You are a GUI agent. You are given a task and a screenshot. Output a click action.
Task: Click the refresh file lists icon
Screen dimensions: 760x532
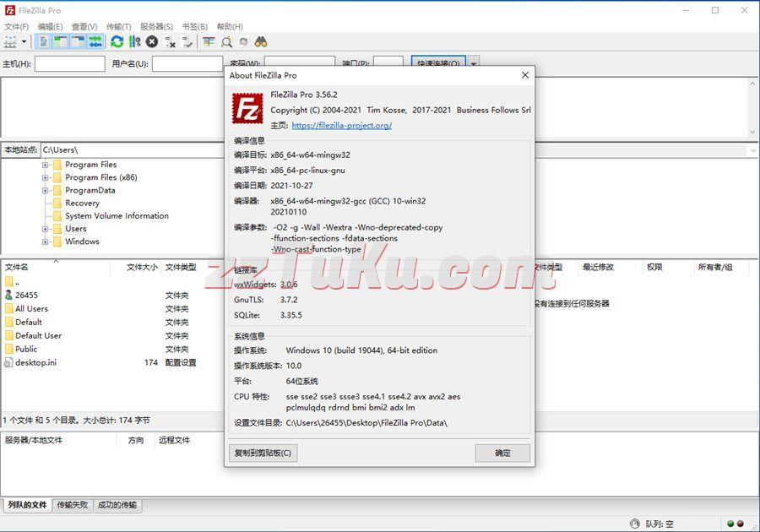pos(117,41)
